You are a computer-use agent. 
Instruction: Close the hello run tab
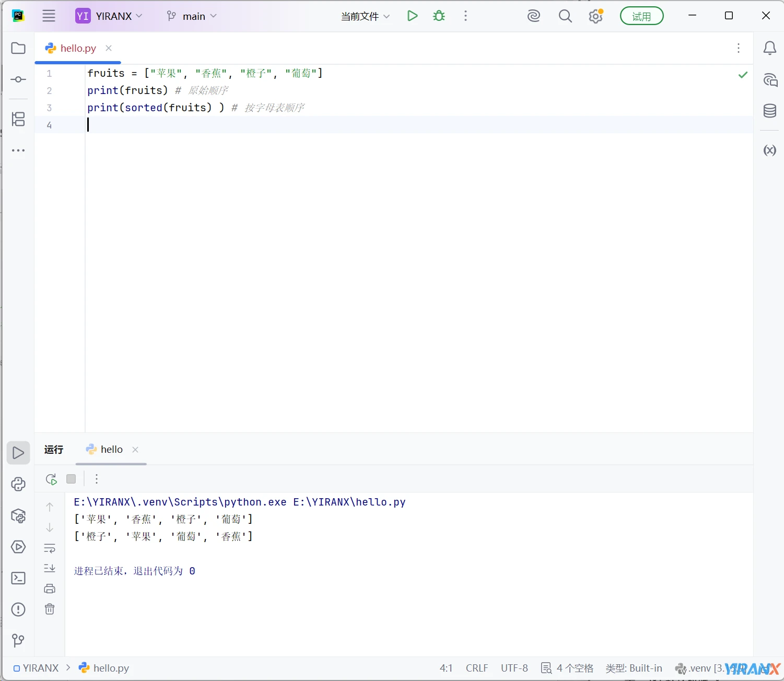(135, 449)
